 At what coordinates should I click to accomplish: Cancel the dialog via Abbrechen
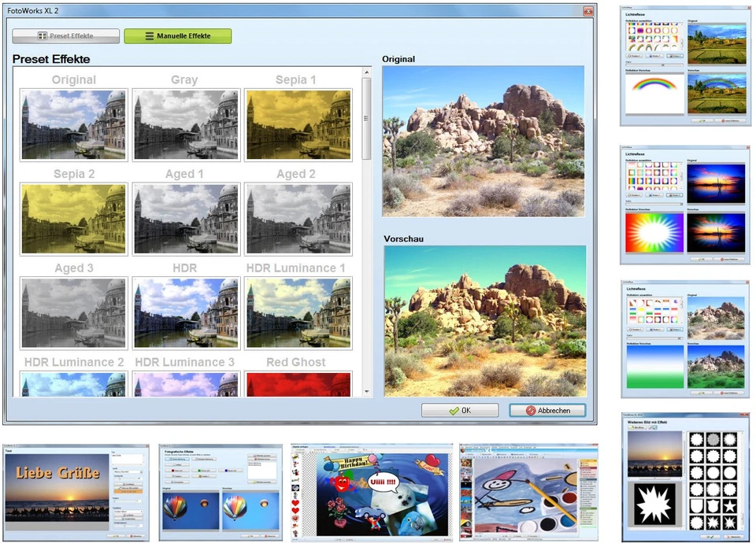(547, 409)
